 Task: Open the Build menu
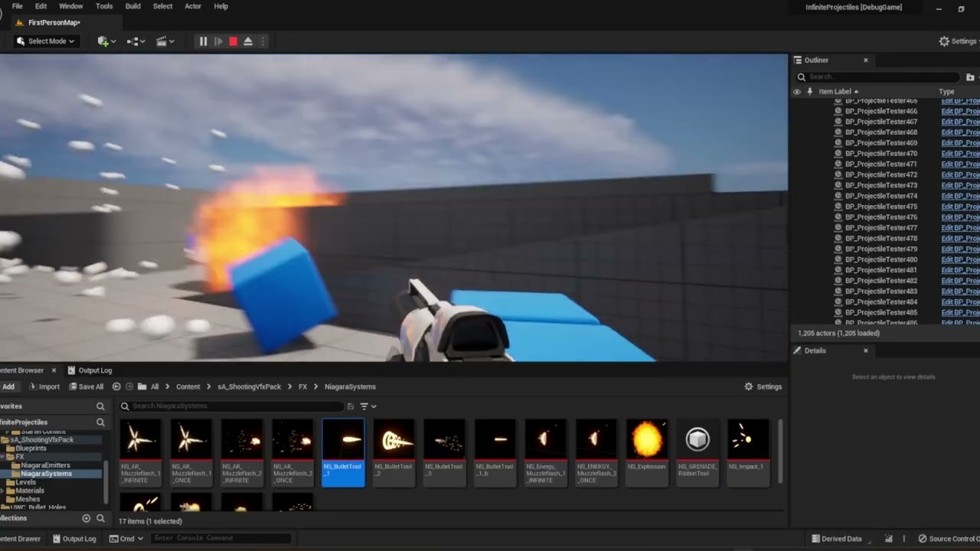[132, 6]
